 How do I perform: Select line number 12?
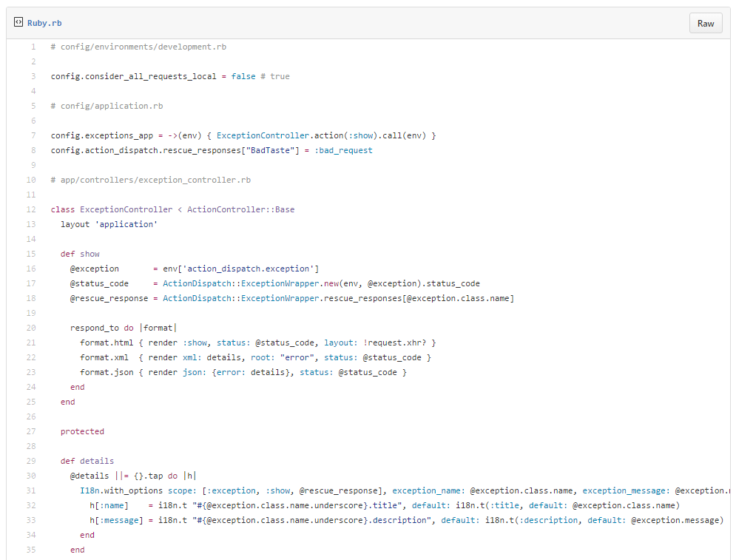click(31, 209)
